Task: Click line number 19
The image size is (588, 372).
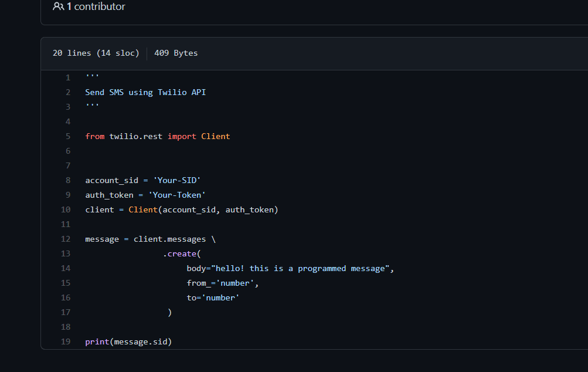Action: (x=66, y=341)
